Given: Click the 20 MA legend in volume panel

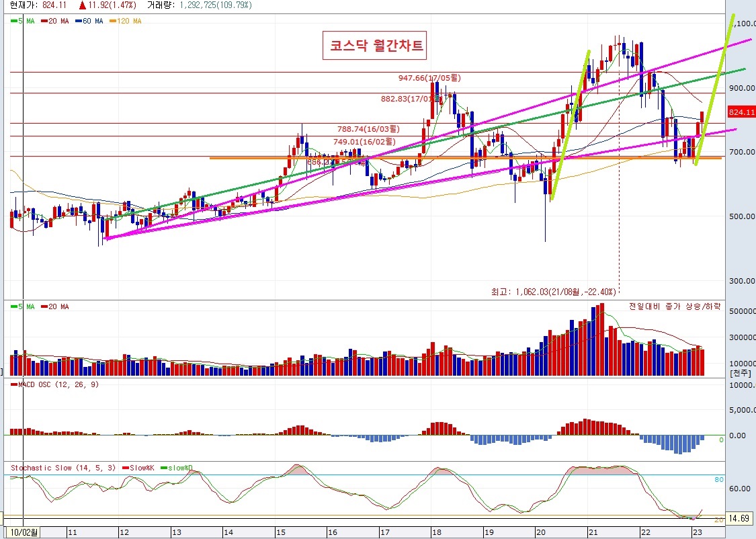Looking at the screenshot, I should pyautogui.click(x=55, y=306).
